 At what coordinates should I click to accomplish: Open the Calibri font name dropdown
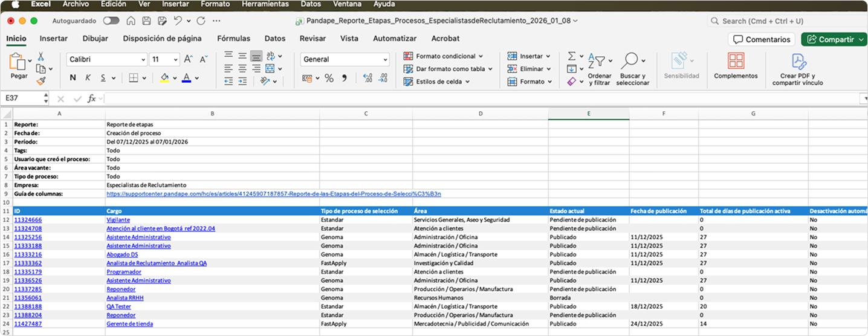[x=143, y=59]
